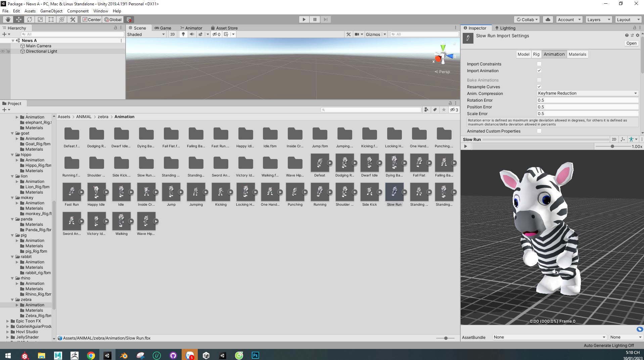This screenshot has height=360, width=644.
Task: Click the blue asset label tag icon
Action: point(640,329)
